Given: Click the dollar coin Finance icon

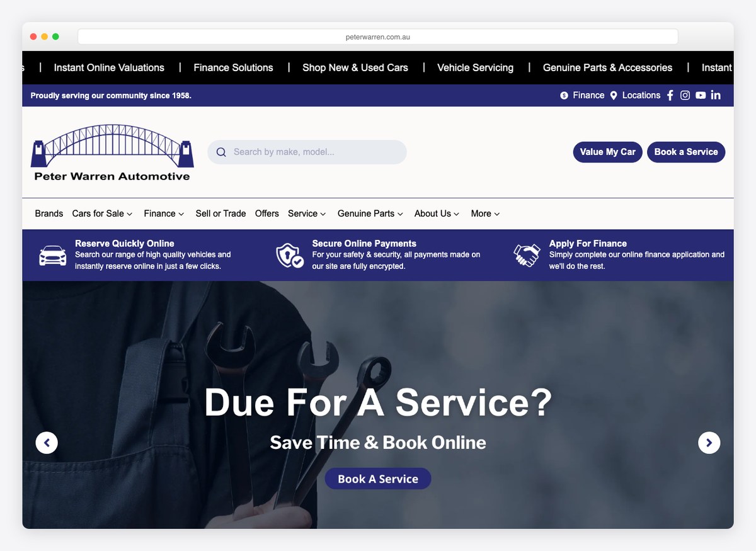Looking at the screenshot, I should tap(564, 96).
